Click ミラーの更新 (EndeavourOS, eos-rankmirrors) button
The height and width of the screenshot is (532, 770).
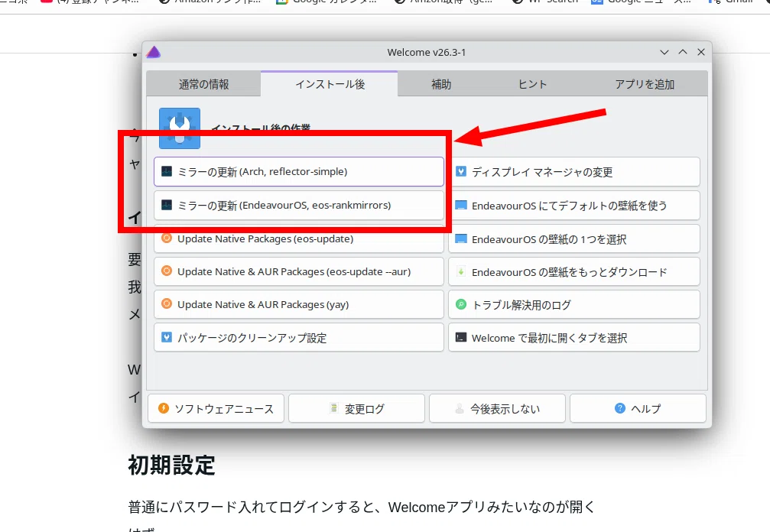tap(298, 205)
